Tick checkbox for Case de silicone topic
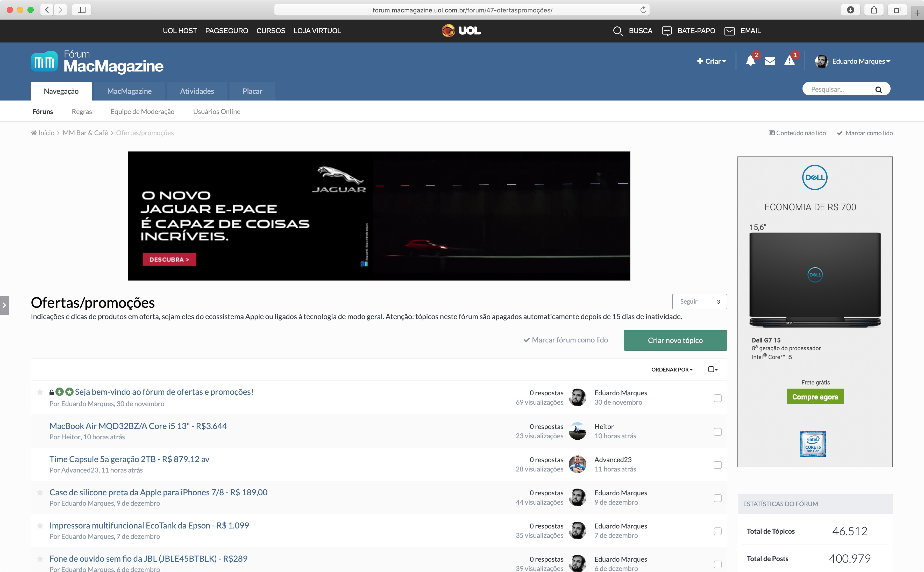This screenshot has height=572, width=924. point(717,498)
